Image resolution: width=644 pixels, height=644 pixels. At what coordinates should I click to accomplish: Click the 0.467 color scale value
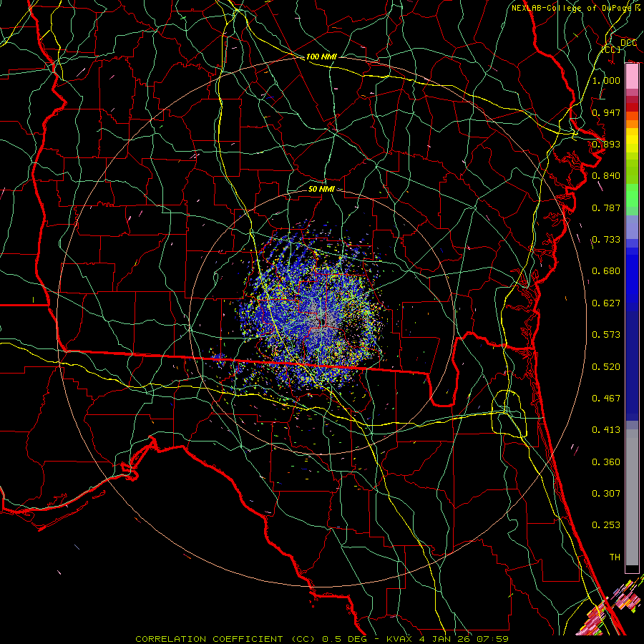point(606,399)
